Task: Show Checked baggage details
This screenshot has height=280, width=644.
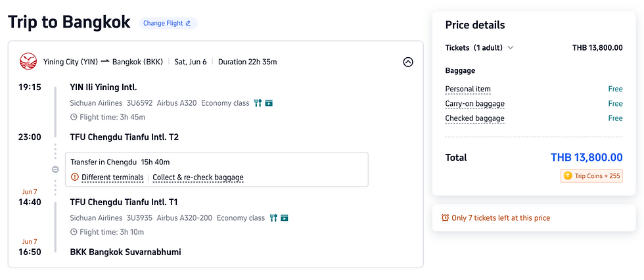Action: click(x=474, y=118)
